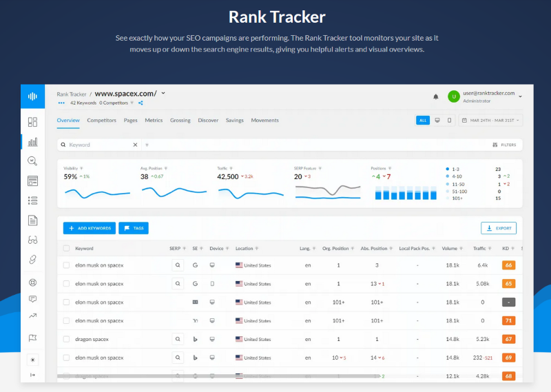
Task: Open the three dots project menu
Action: [x=61, y=103]
